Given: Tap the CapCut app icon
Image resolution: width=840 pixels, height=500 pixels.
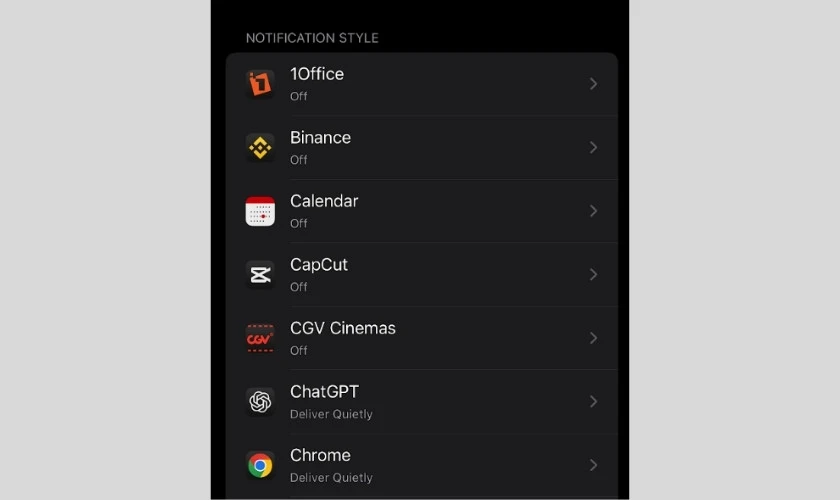Looking at the screenshot, I should 260,274.
